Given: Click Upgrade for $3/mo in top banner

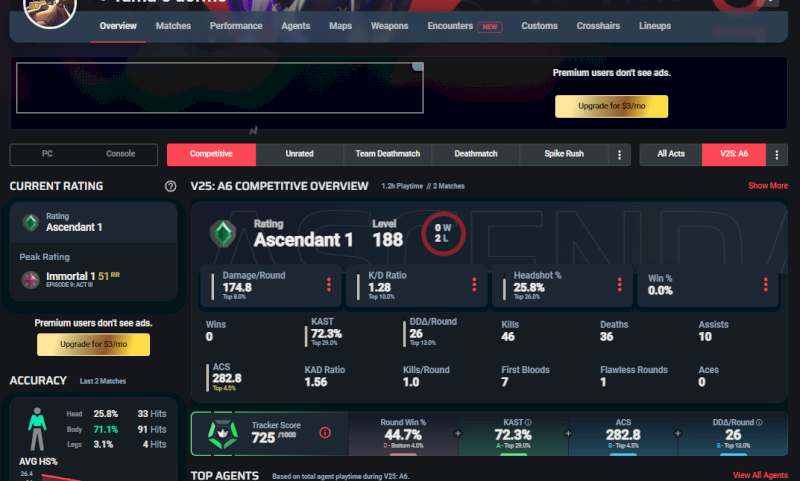Looking at the screenshot, I should click(x=611, y=106).
